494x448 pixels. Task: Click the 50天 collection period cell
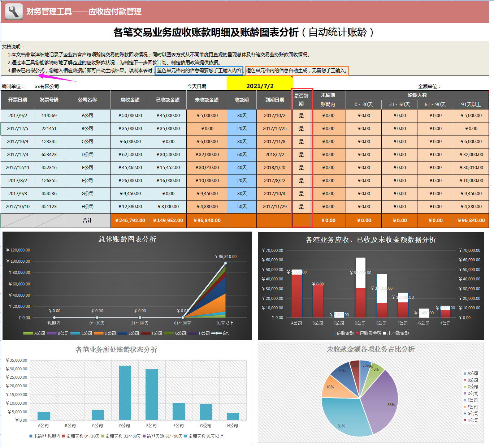[x=242, y=207]
